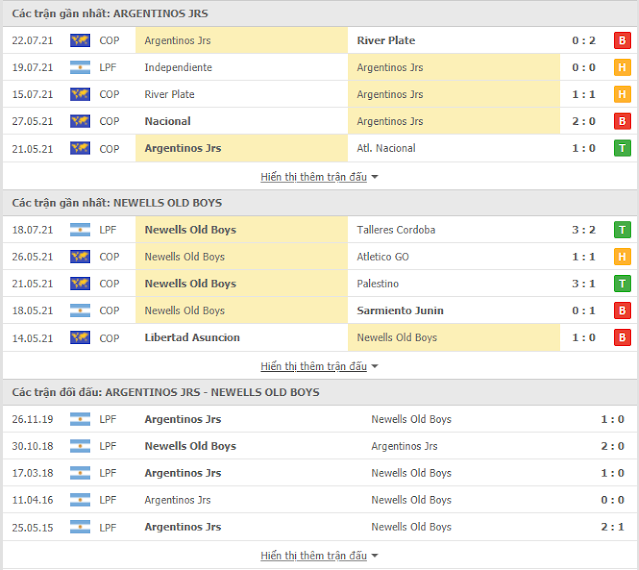Open the River Plate team link on 22.07.21
Image resolution: width=639 pixels, height=570 pixels.
(386, 40)
